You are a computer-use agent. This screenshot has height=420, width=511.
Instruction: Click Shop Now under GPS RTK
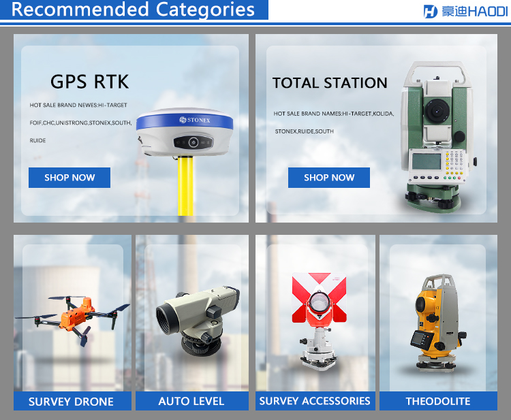coord(69,178)
